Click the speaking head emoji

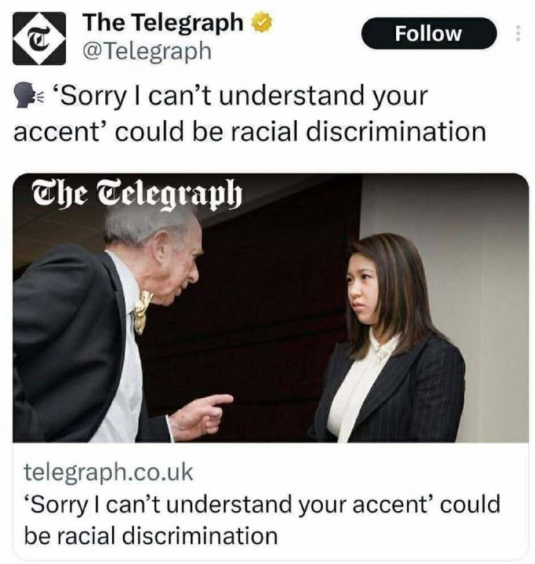tap(28, 96)
